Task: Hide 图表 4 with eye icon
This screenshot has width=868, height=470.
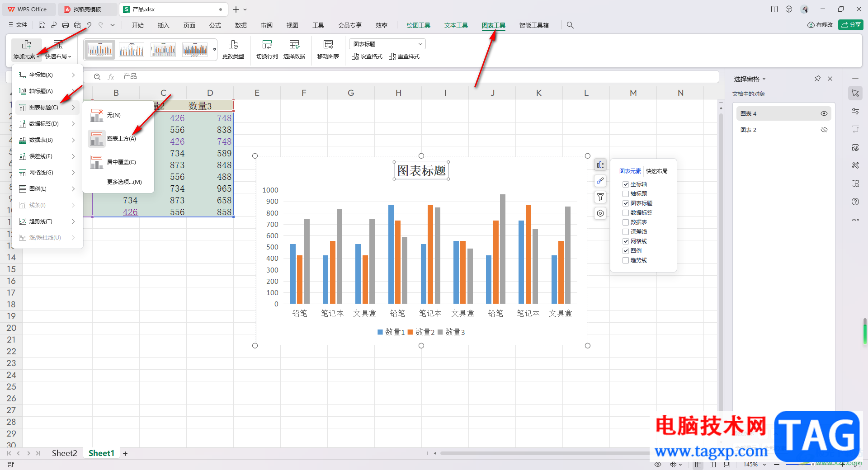Action: click(x=824, y=113)
